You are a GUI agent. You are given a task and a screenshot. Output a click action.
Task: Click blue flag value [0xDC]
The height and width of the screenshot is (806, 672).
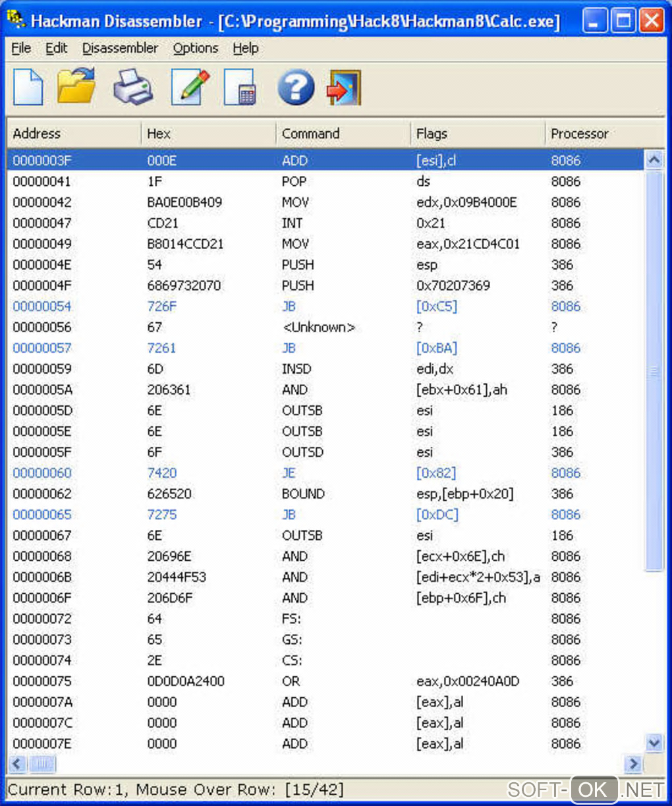click(x=437, y=515)
